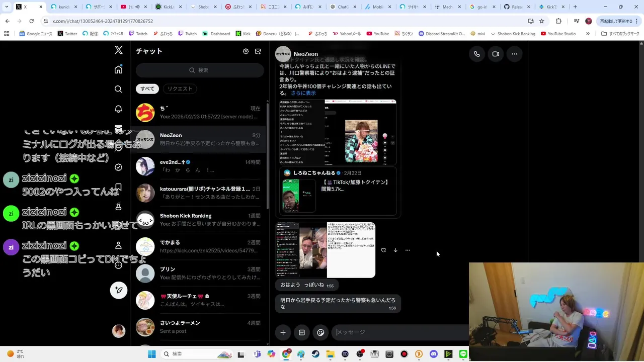Open chat settings gear icon
This screenshot has width=644, height=362.
[246, 51]
